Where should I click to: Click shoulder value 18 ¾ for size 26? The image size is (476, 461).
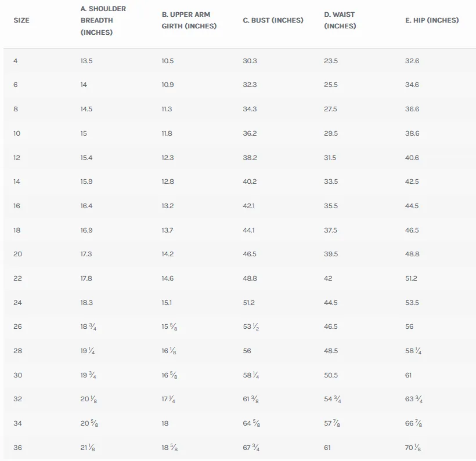[88, 326]
